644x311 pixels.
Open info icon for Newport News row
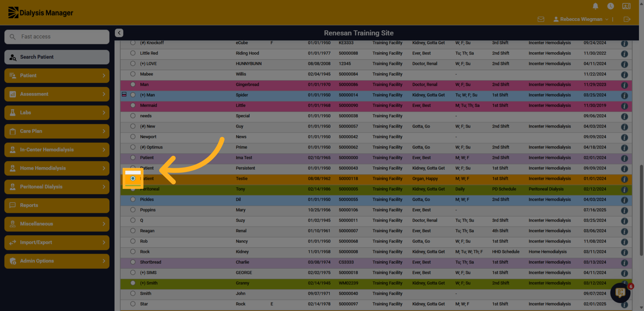624,137
